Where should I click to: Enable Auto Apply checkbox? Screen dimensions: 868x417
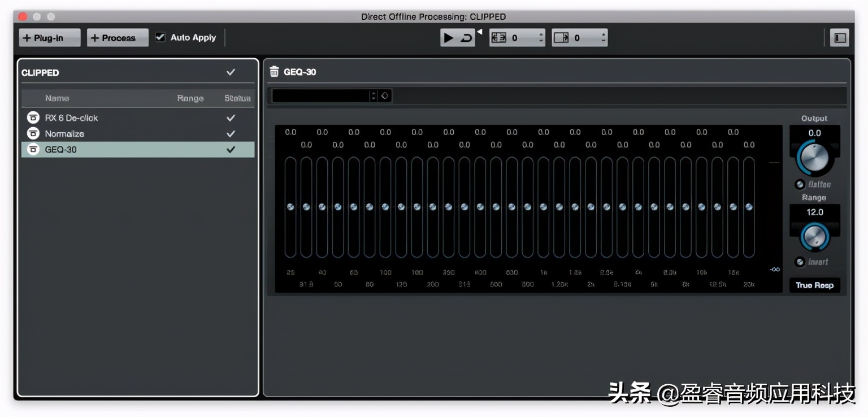point(160,37)
